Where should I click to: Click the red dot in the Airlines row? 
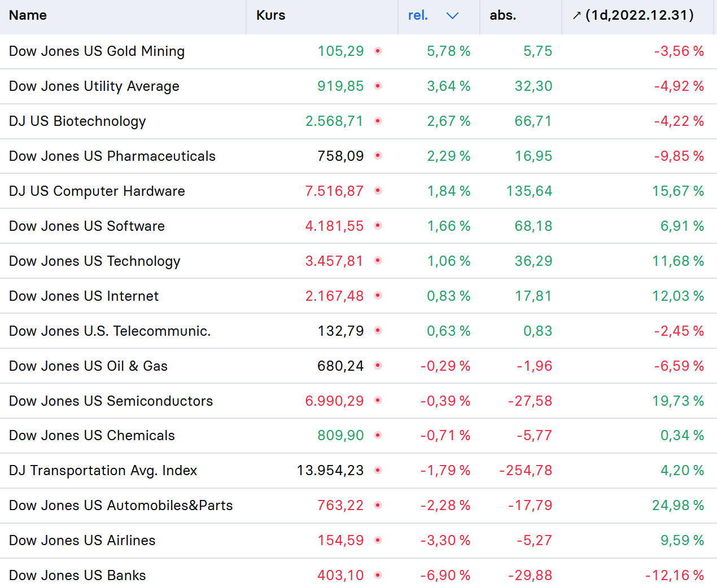click(x=378, y=540)
